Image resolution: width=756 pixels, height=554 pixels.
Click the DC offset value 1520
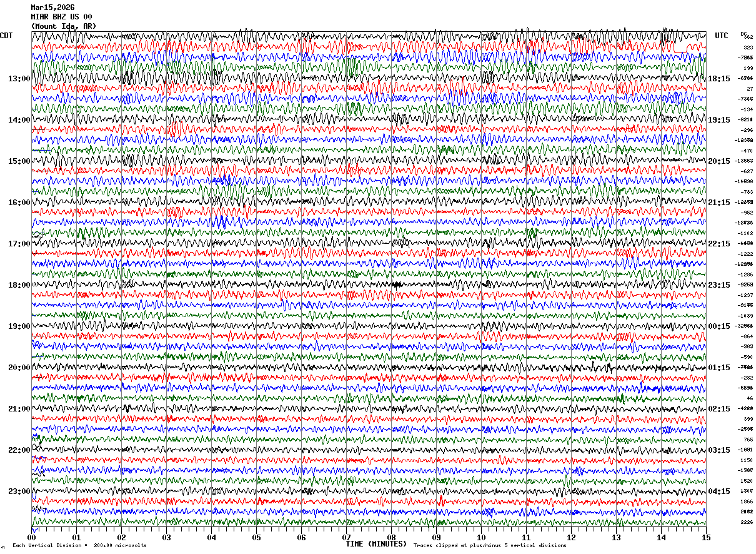(x=747, y=481)
